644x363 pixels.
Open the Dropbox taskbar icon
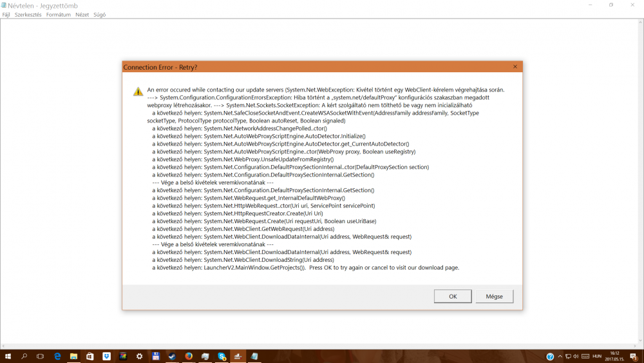point(106,356)
